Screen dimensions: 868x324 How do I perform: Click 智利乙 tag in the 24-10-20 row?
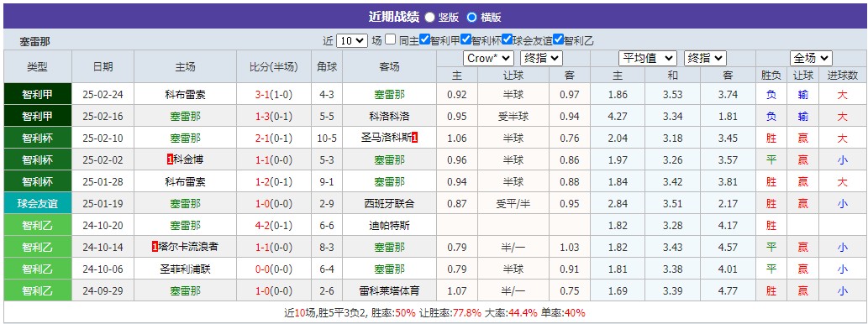coord(38,226)
